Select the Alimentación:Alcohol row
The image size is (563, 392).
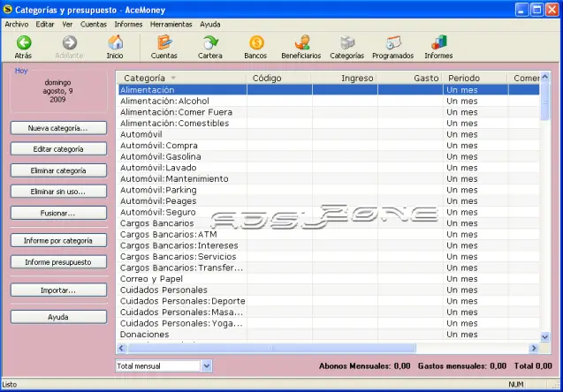tap(329, 102)
